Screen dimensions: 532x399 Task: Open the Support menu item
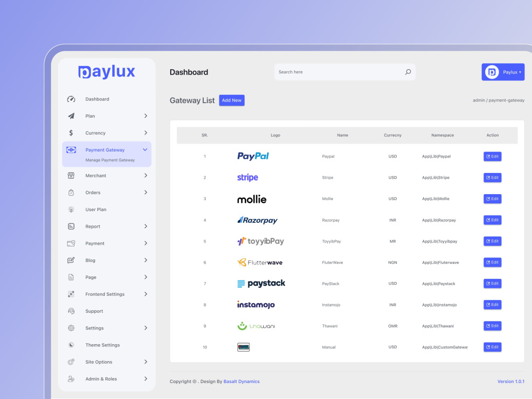[106, 311]
